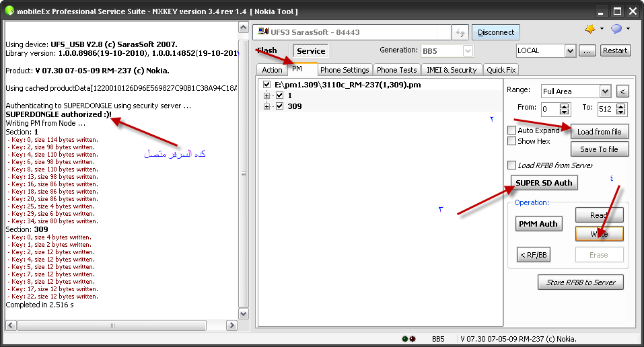This screenshot has width=644, height=347.
Task: Click log vertical scrollbar down arrow
Action: (243, 314)
